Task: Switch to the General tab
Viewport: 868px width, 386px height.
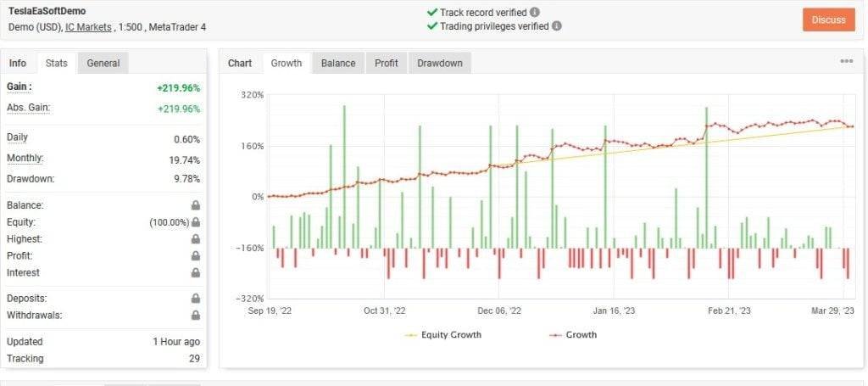Action: (x=103, y=63)
